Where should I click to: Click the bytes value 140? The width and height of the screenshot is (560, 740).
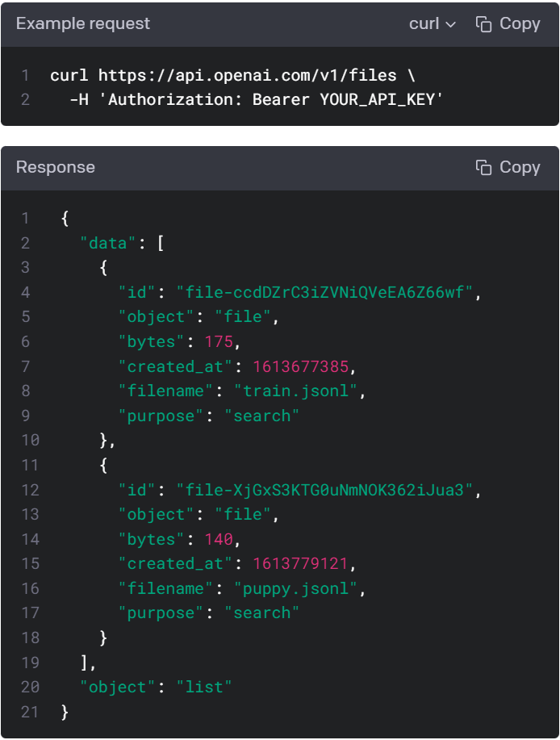click(x=218, y=540)
